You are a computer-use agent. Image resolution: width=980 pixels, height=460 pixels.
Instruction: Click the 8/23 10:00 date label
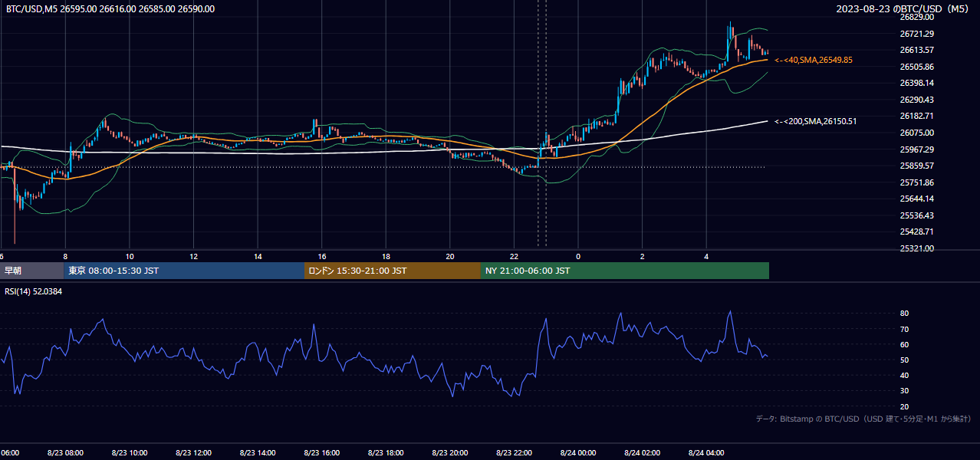(x=129, y=453)
